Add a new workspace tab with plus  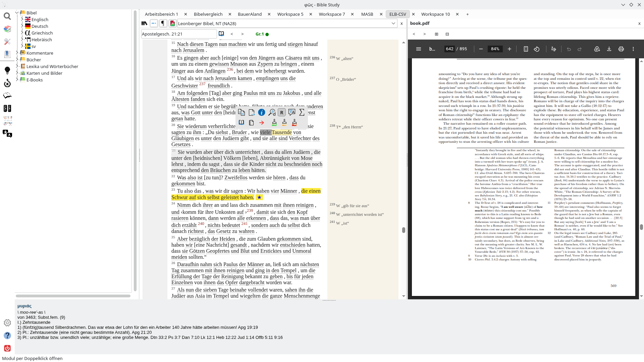click(467, 14)
